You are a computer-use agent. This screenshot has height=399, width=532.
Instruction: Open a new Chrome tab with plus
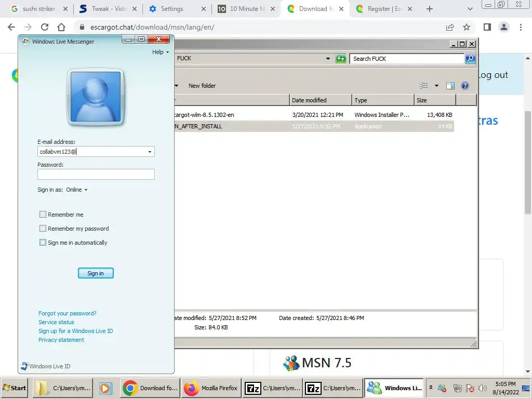pyautogui.click(x=430, y=9)
